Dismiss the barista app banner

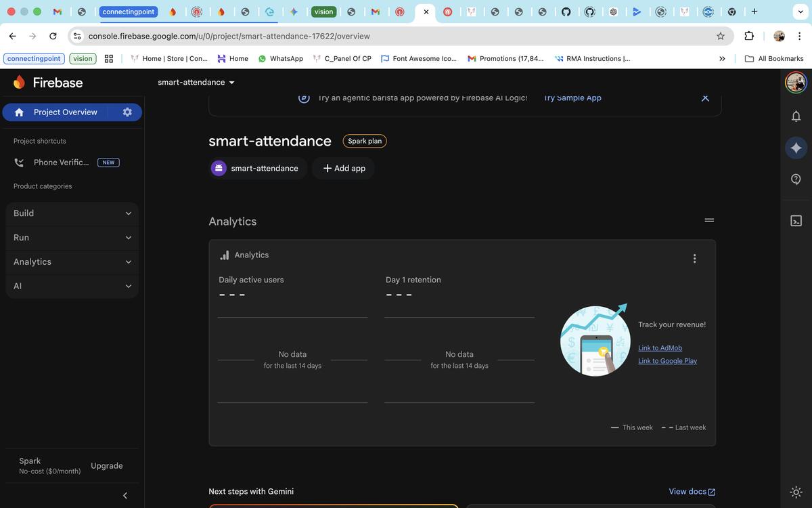(705, 98)
